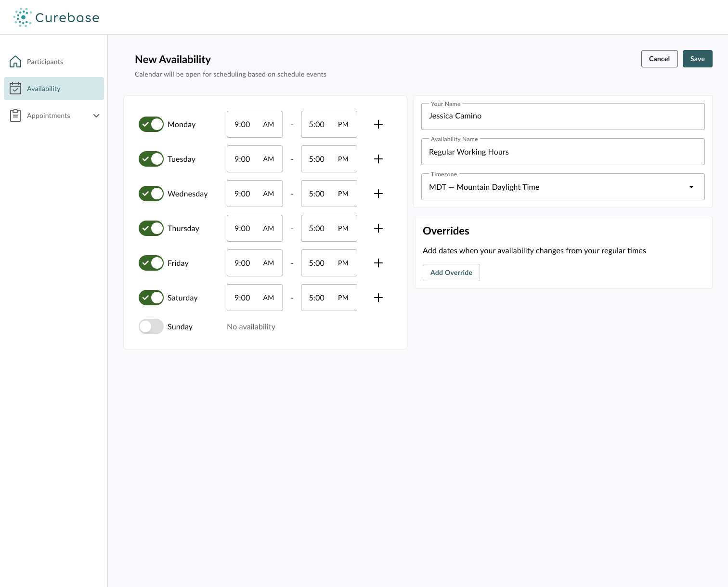This screenshot has width=728, height=587.
Task: Add another time slot for Monday
Action: click(x=378, y=124)
